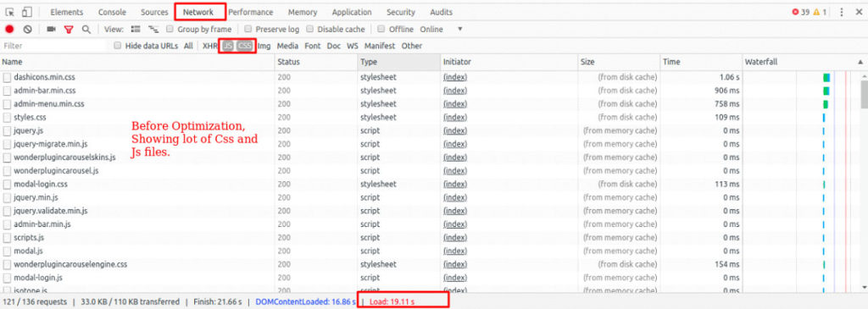The height and width of the screenshot is (309, 868).
Task: Enable Preserve log checkbox
Action: tap(248, 30)
